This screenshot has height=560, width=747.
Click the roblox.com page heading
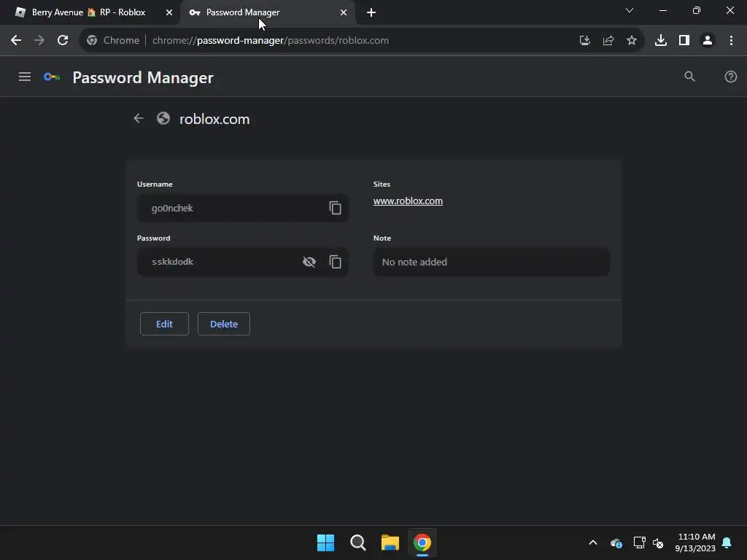coord(214,119)
